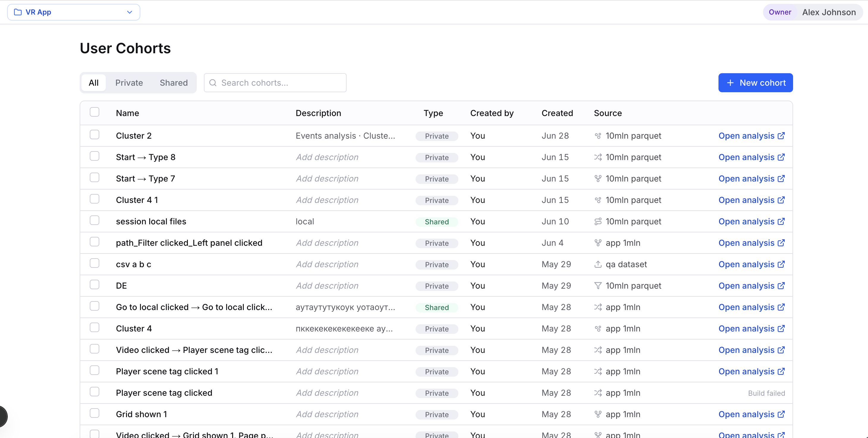Click the source icon in the path_Filter clicked_Left panel clicked row

pos(598,243)
